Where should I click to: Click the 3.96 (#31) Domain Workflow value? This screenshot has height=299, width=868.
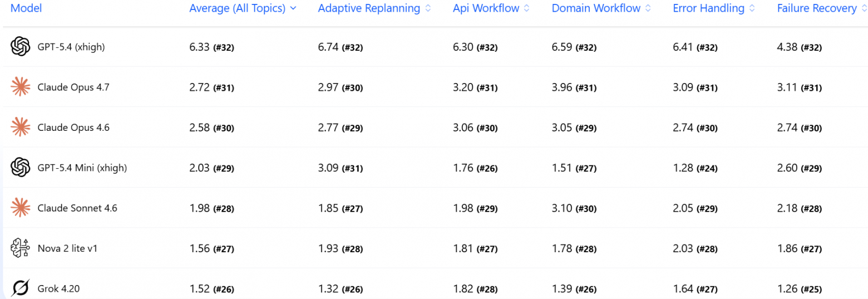click(574, 87)
